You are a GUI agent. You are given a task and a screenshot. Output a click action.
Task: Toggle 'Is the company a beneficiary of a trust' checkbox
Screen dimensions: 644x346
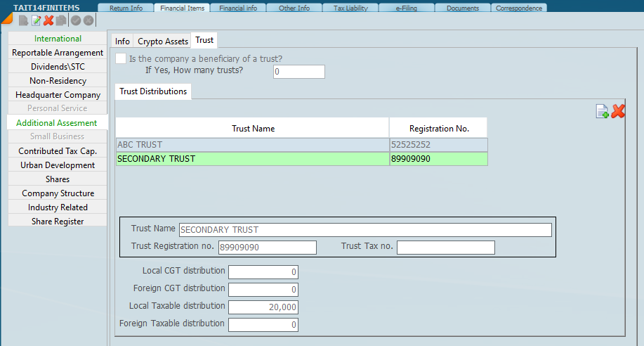pos(121,59)
